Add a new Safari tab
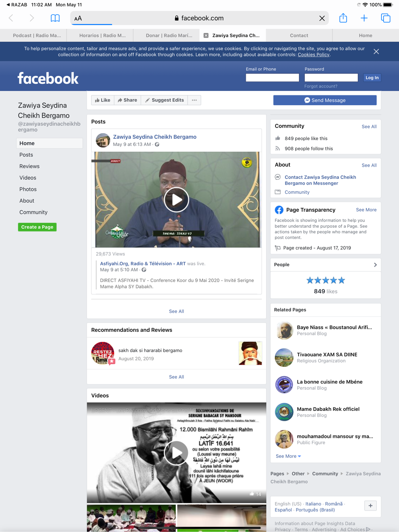This screenshot has width=399, height=532. tap(364, 18)
